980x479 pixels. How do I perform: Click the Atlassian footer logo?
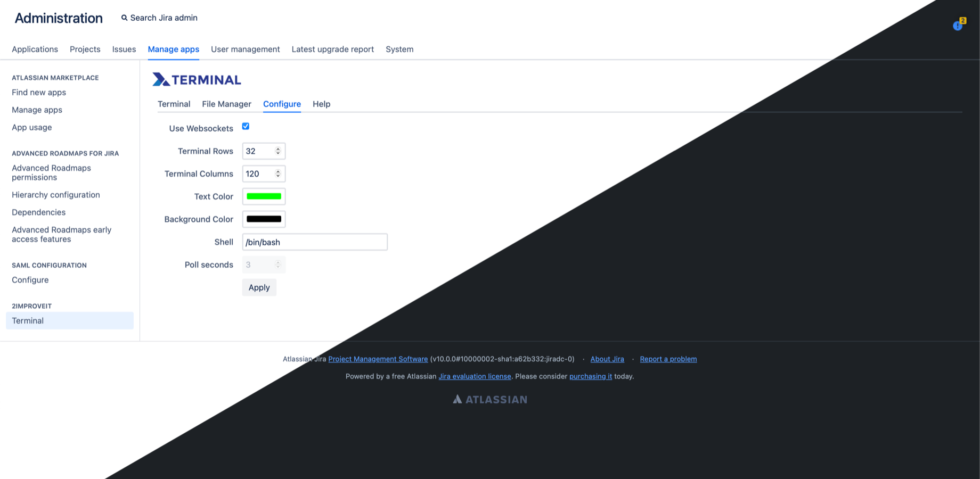[x=490, y=399]
